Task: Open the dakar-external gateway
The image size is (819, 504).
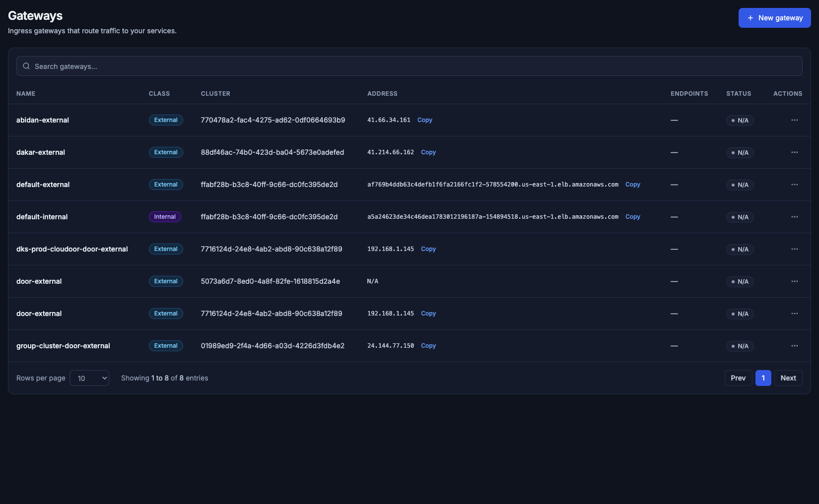Action: pyautogui.click(x=41, y=152)
